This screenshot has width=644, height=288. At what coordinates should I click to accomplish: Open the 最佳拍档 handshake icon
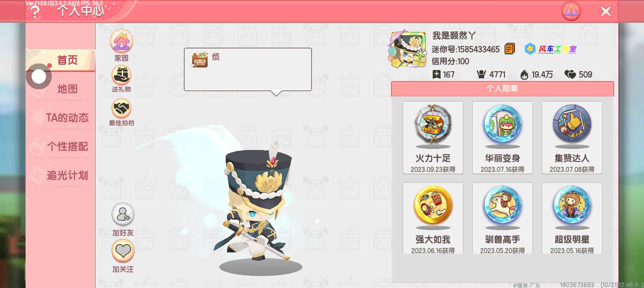pos(121,108)
